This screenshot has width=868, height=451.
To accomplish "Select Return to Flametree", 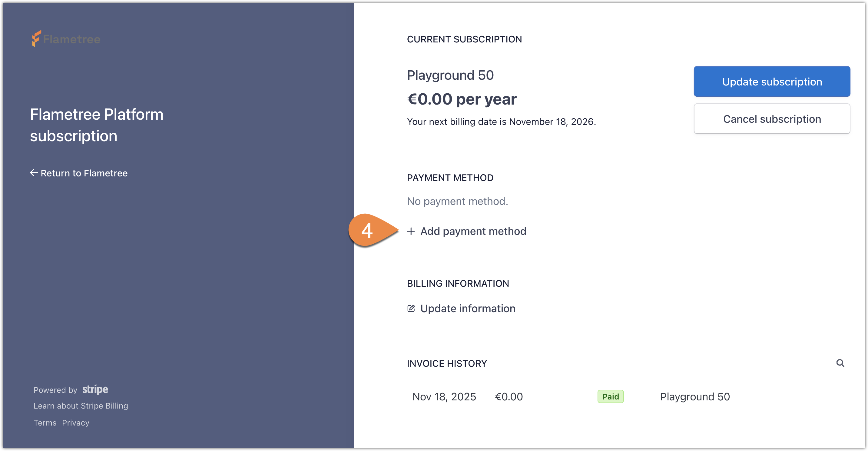I will [x=84, y=173].
